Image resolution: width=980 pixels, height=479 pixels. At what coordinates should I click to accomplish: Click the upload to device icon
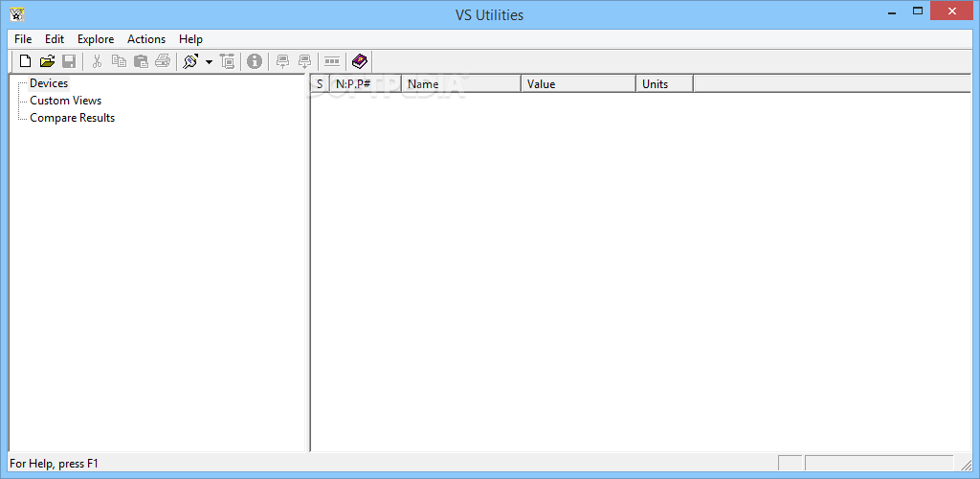[283, 61]
